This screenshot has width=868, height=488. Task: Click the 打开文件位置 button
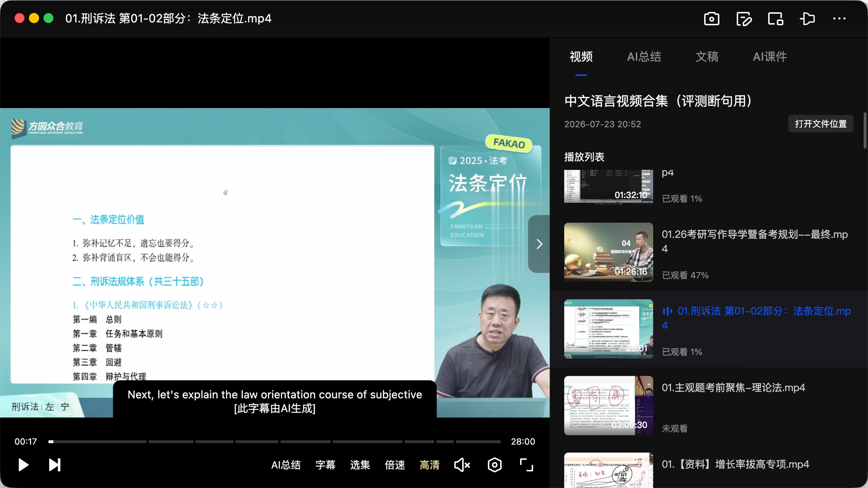tap(821, 124)
